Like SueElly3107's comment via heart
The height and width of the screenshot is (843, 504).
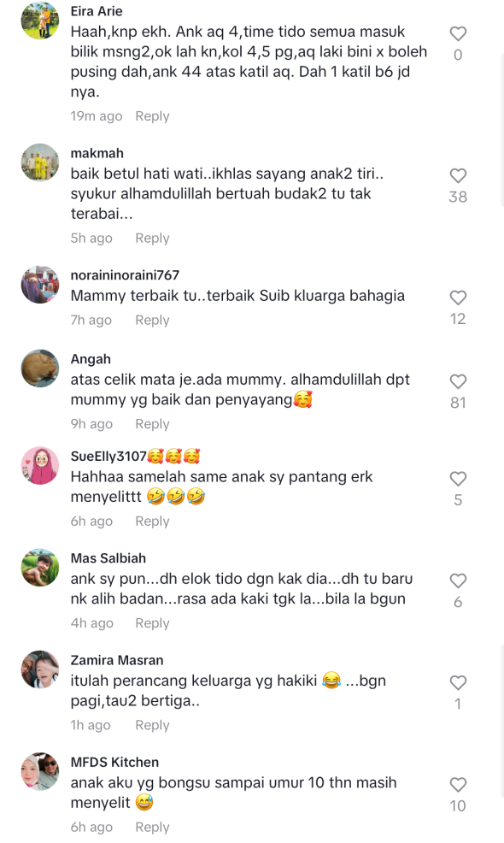coord(458,479)
